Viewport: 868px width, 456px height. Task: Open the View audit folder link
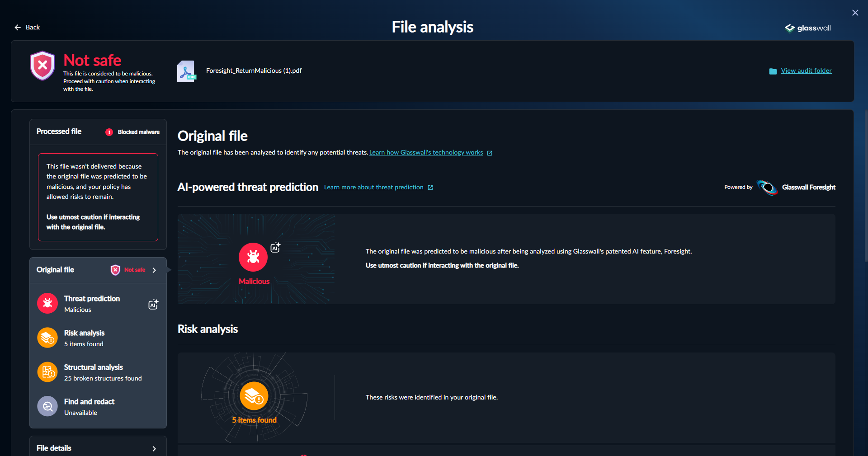(x=806, y=71)
